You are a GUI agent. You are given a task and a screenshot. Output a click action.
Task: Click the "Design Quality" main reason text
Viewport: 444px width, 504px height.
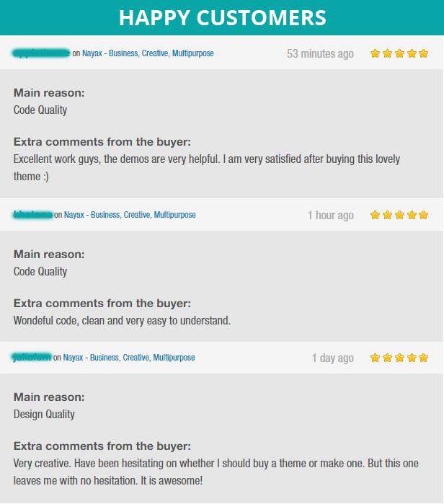pos(44,415)
